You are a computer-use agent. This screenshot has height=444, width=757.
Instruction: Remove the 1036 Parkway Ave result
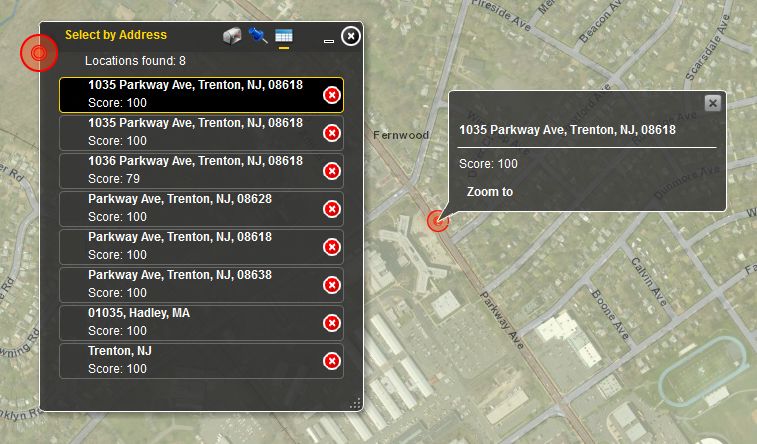(332, 171)
